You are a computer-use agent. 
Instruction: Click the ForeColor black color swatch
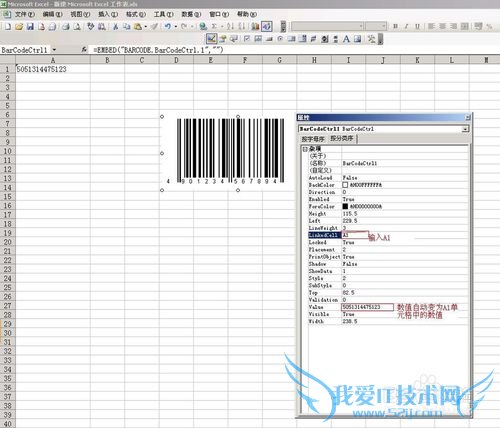coord(345,207)
